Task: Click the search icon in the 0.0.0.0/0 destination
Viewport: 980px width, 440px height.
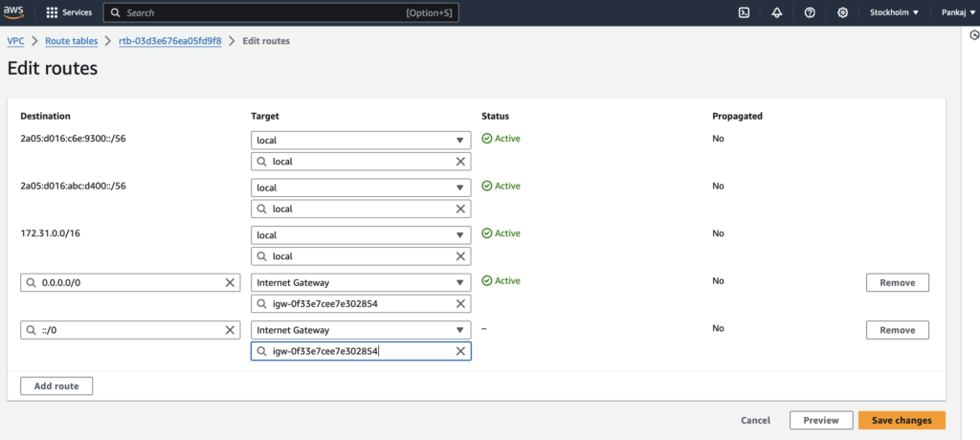Action: click(31, 282)
